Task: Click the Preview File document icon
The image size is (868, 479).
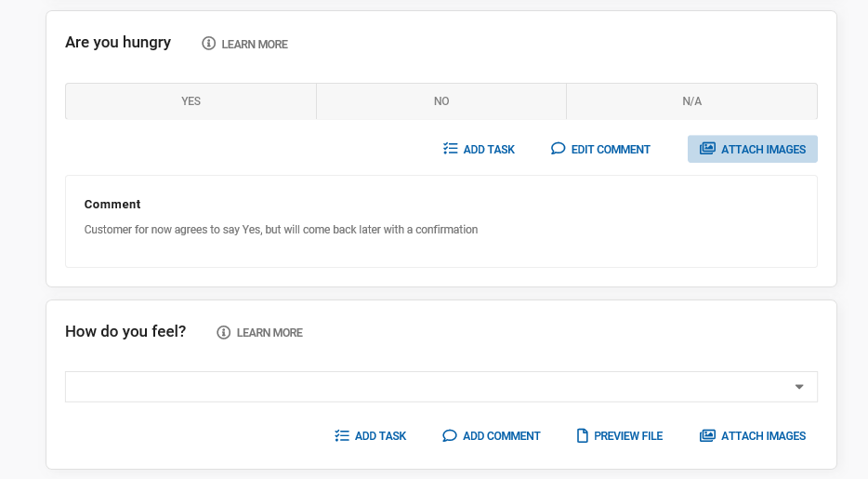Action: 583,435
